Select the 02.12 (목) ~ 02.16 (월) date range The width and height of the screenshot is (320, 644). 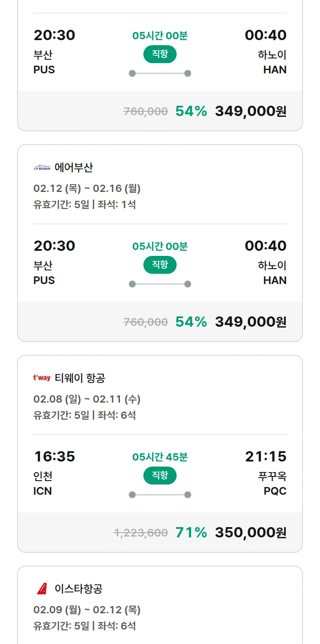click(87, 189)
